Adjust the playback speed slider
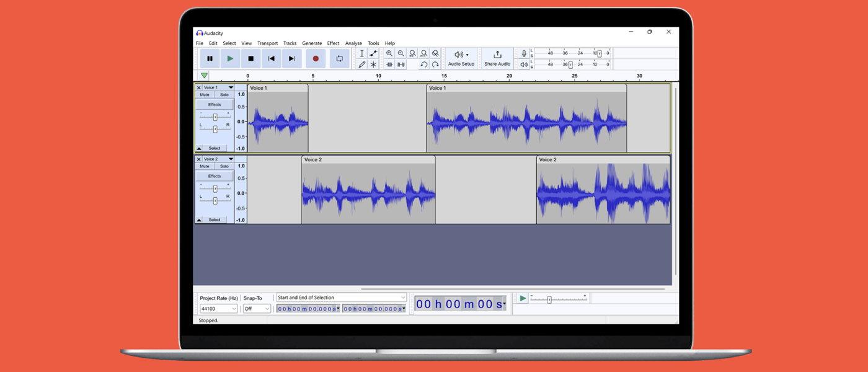The image size is (868, 372). pyautogui.click(x=549, y=299)
